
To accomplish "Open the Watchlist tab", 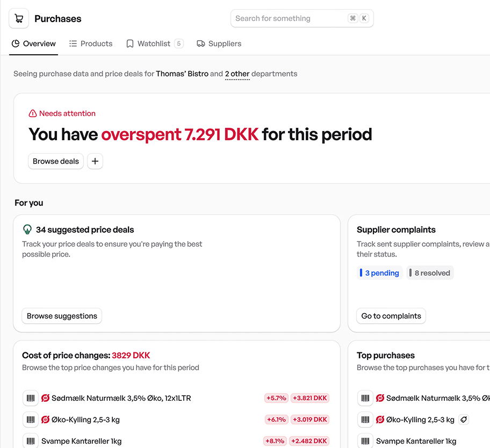I will pyautogui.click(x=154, y=44).
